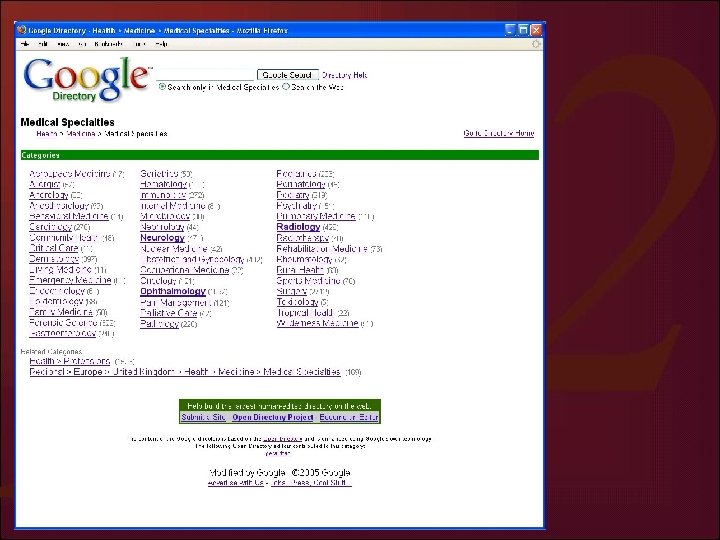Open the View menu
The width and height of the screenshot is (720, 540).
(x=63, y=44)
